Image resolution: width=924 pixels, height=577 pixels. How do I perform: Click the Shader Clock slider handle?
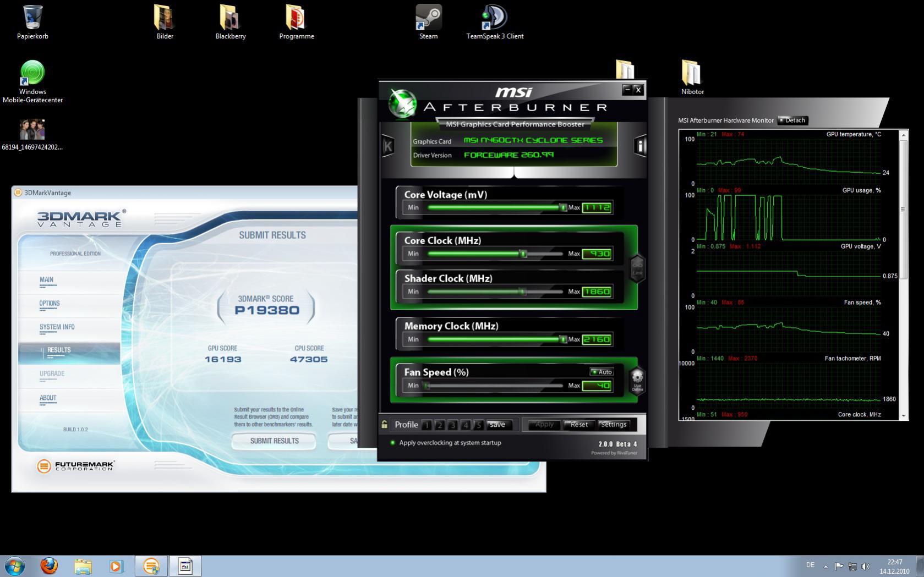[x=523, y=292]
